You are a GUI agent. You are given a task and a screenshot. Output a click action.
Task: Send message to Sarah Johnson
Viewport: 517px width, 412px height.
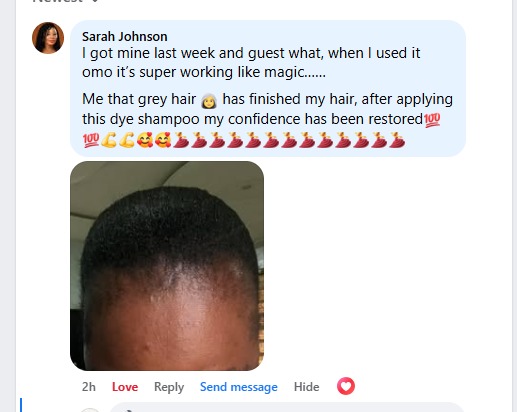(x=239, y=387)
